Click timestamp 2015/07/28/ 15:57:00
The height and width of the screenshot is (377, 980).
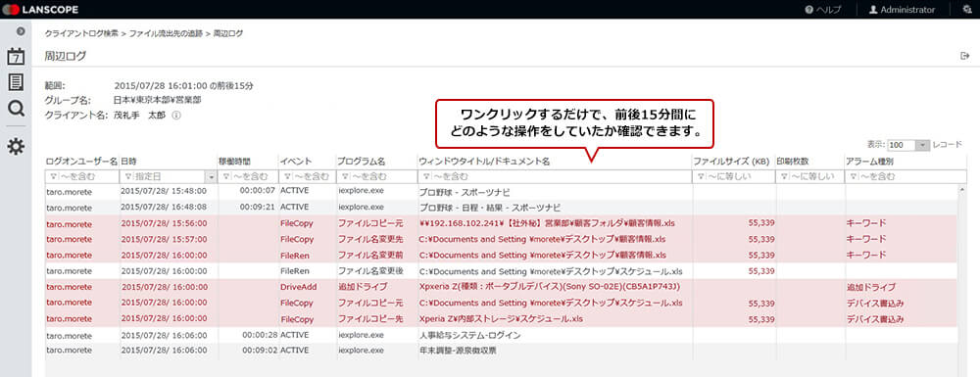pyautogui.click(x=164, y=239)
